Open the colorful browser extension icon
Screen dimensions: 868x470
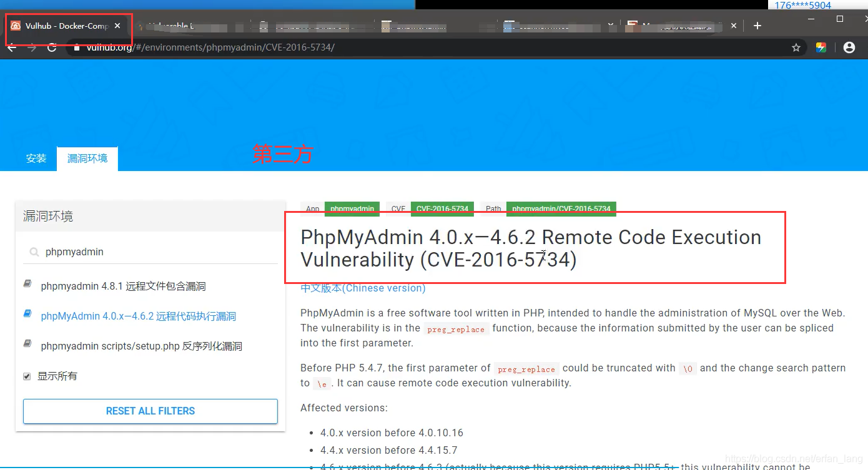click(821, 47)
